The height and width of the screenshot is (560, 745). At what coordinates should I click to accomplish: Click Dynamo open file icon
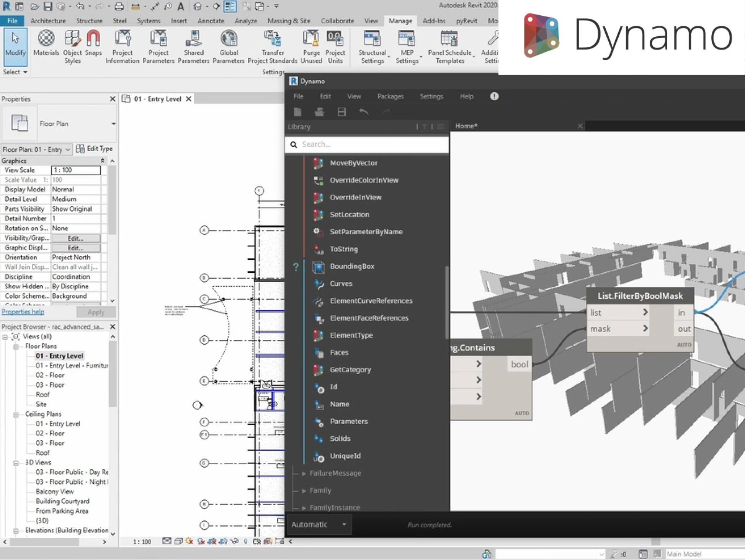319,112
